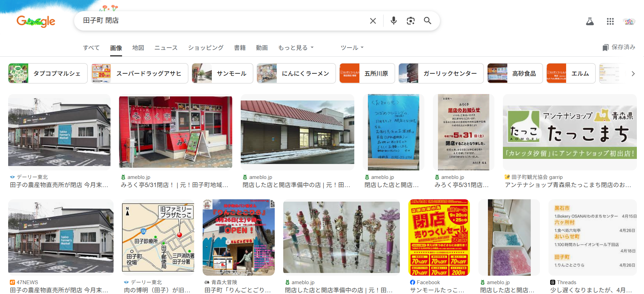Switch to ニュース tab
The image size is (644, 294).
point(166,48)
